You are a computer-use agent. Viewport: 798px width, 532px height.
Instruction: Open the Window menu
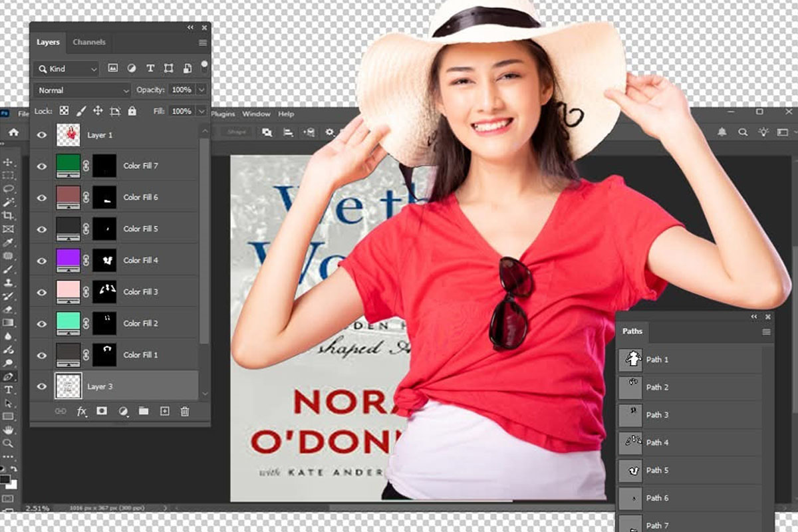coord(256,114)
